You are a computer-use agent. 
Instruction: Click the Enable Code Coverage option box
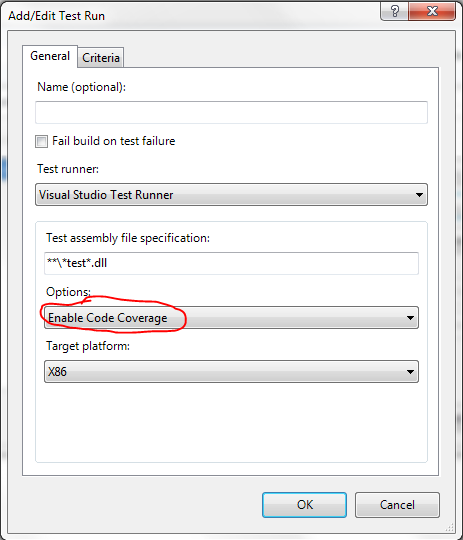point(232,318)
